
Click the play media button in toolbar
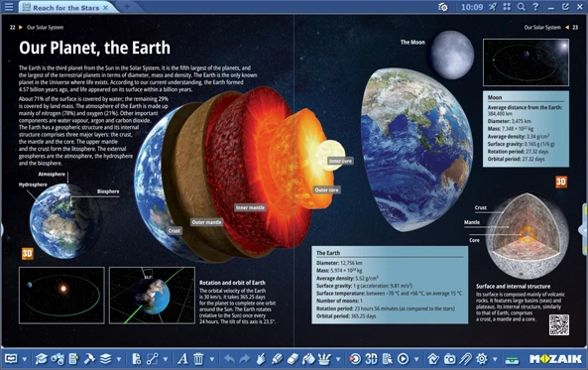pyautogui.click(x=404, y=359)
